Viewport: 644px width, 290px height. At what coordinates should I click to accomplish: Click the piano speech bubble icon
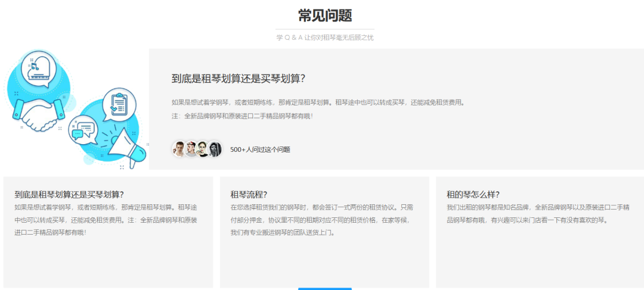click(39, 68)
